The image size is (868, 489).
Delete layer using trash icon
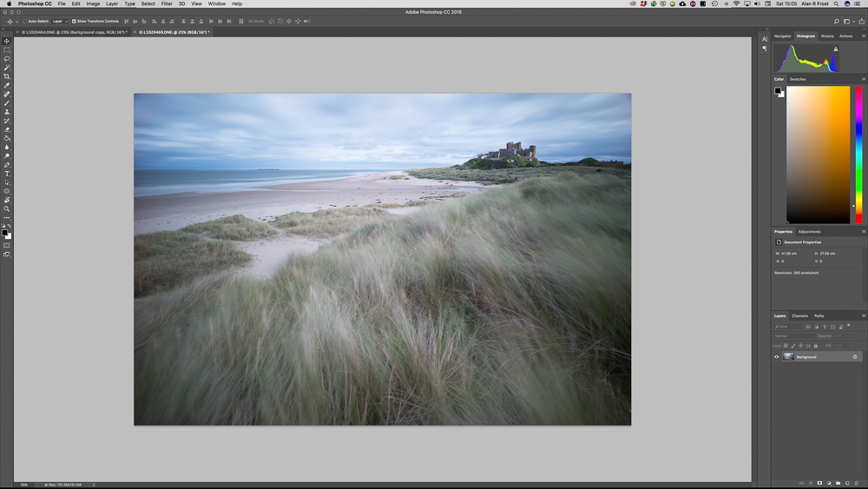click(855, 483)
